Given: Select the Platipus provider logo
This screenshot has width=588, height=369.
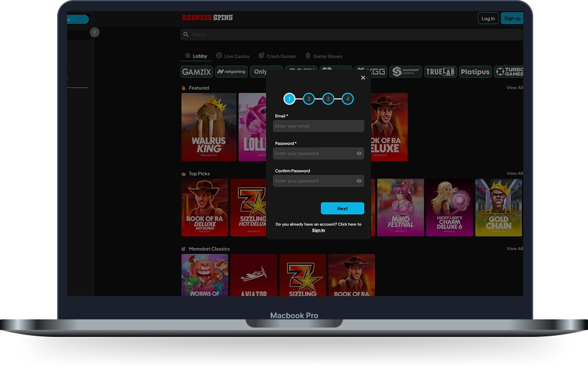Looking at the screenshot, I should click(x=475, y=72).
